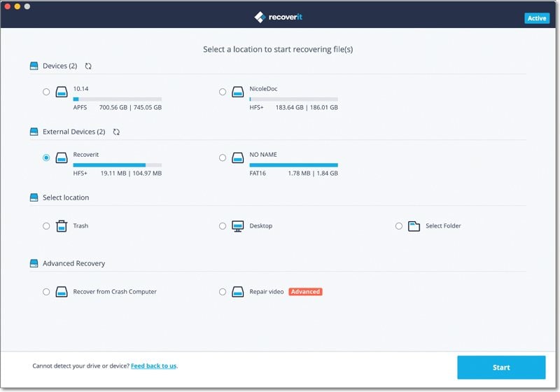Click the NicoleDoc usage bar
This screenshot has height=392, width=560.
pyautogui.click(x=293, y=99)
